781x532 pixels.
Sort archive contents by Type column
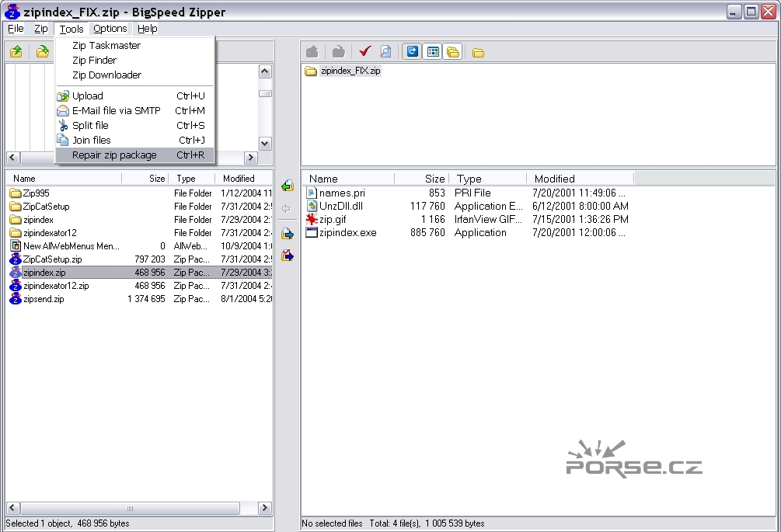tap(488, 179)
